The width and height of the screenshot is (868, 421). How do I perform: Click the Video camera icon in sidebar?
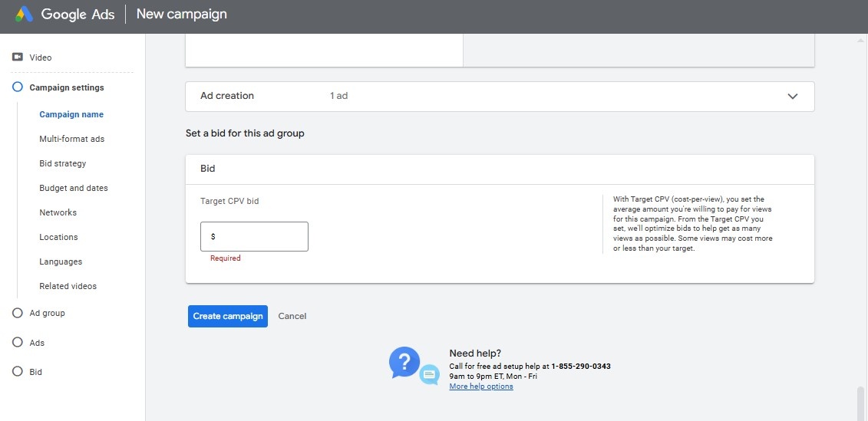pyautogui.click(x=18, y=58)
